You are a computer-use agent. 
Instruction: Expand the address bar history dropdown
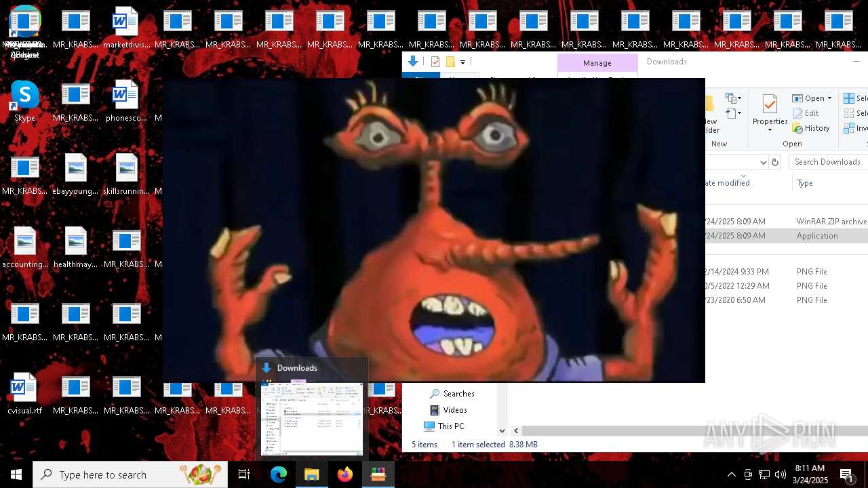[x=763, y=162]
